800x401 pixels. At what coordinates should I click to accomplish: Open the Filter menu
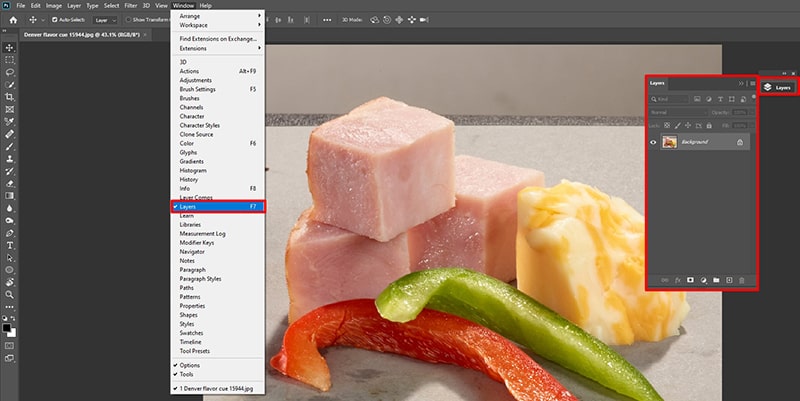point(131,5)
